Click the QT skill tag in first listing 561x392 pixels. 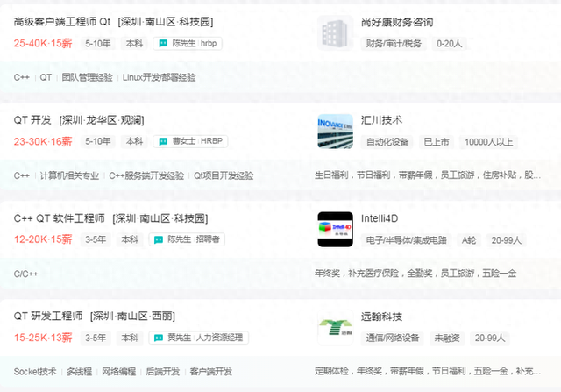46,77
